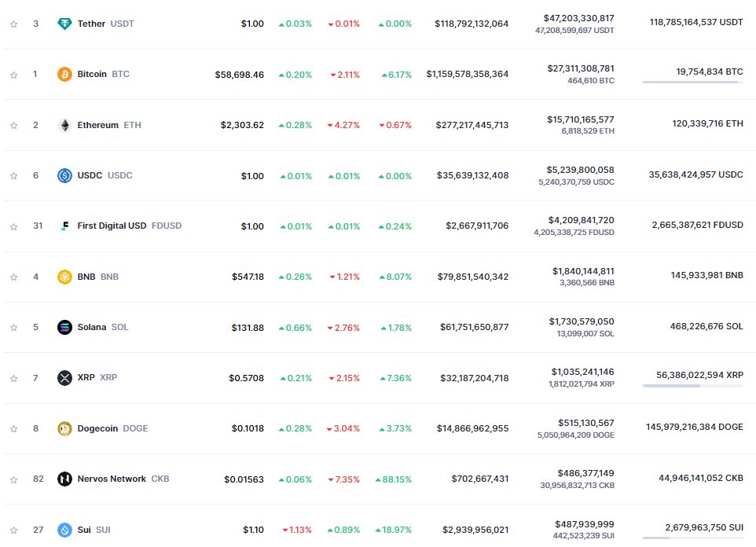Click Bitcoin volume 464,610 BTC

coord(591,80)
